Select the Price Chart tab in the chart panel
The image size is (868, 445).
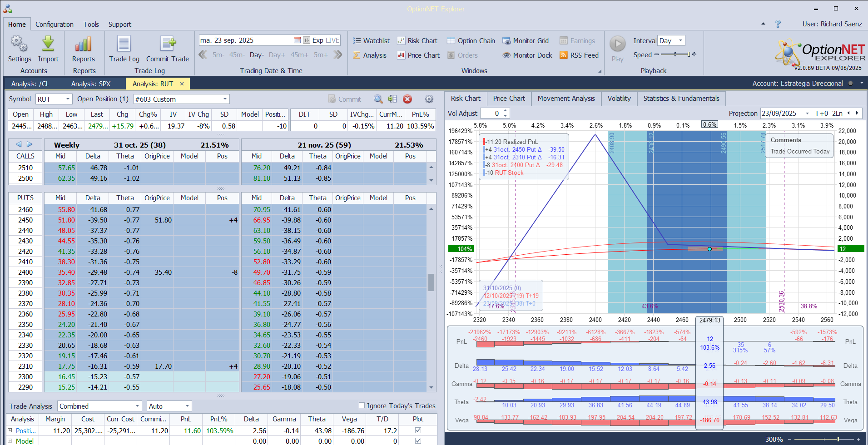[509, 99]
